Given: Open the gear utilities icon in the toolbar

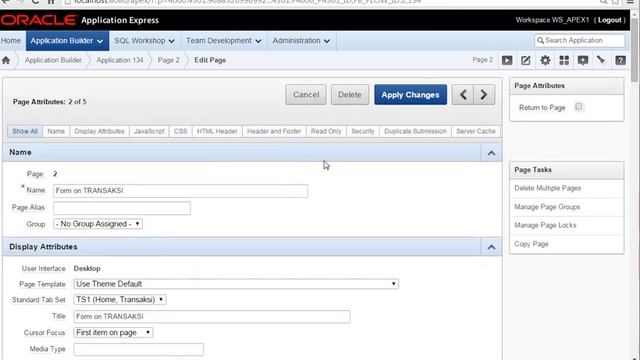Looking at the screenshot, I should (x=545, y=60).
